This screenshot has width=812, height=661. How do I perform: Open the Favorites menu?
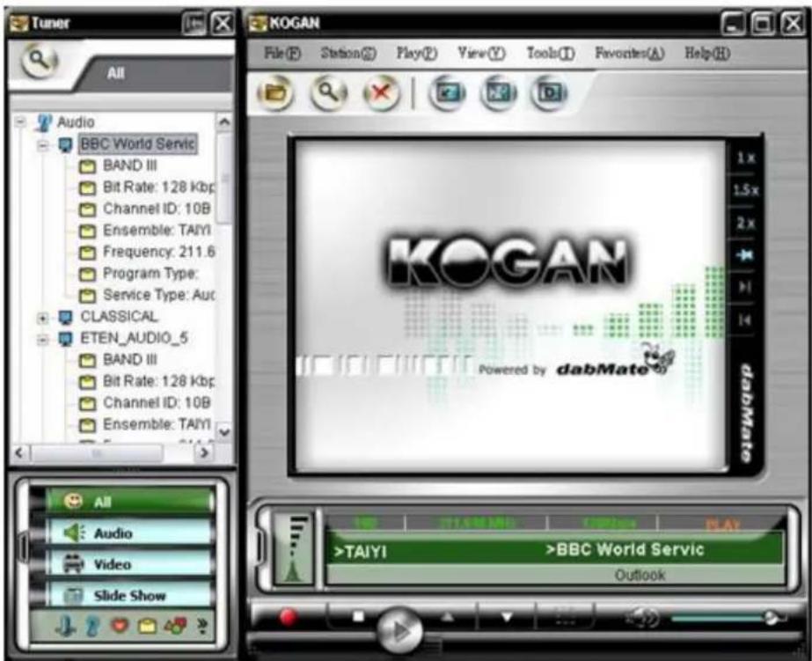[629, 53]
